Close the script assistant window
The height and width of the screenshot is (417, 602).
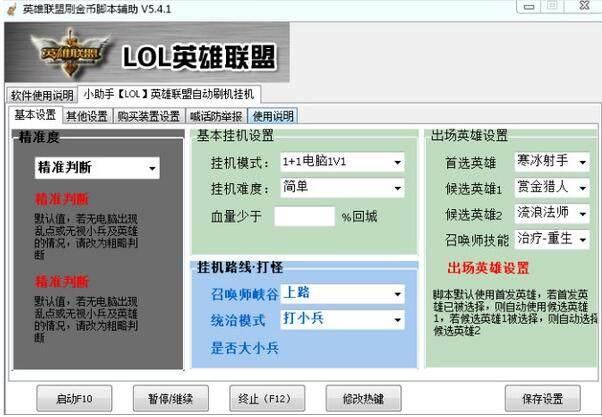pyautogui.click(x=584, y=6)
